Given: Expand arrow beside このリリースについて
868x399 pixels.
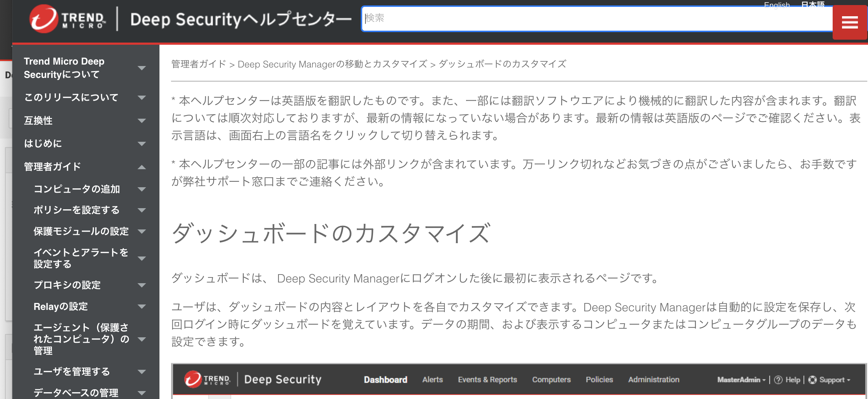Looking at the screenshot, I should 142,97.
